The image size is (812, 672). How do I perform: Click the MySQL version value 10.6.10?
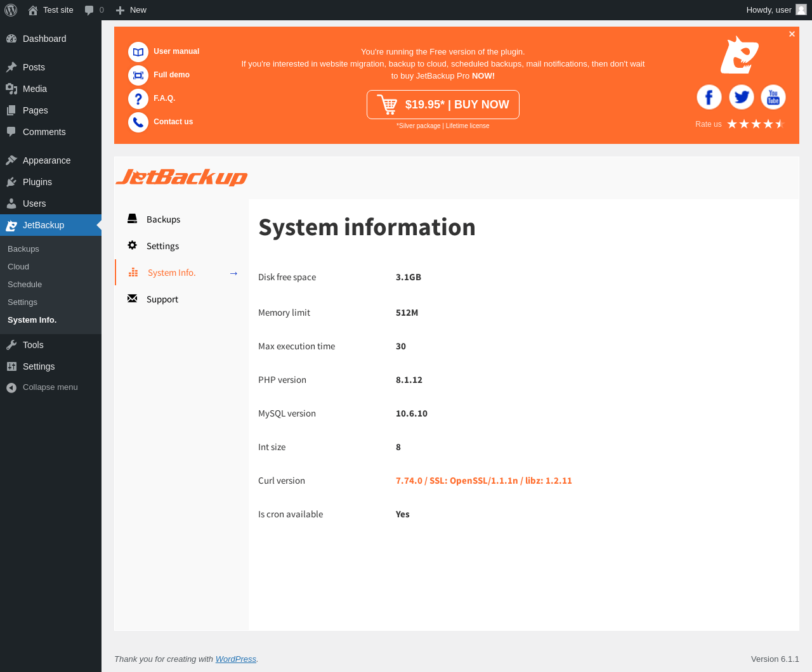point(412,413)
